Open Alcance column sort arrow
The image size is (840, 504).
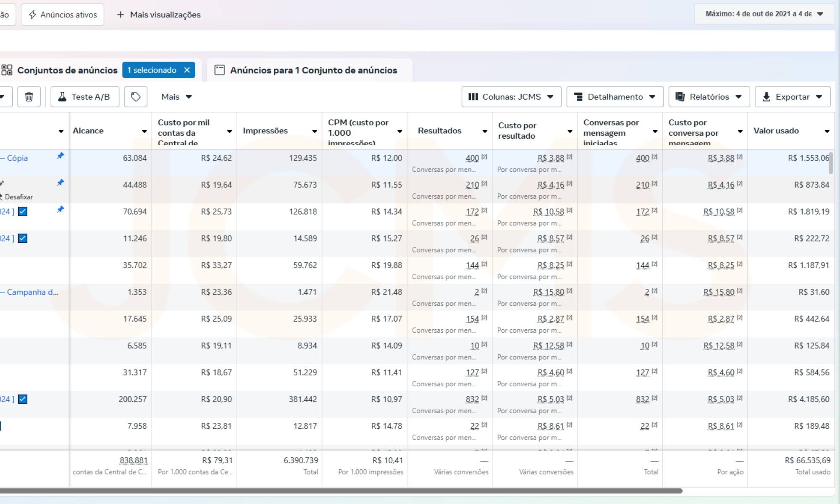(144, 131)
